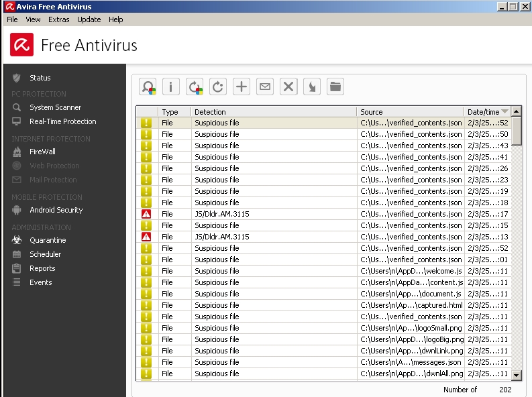Sort by the Detection column header
532x397 pixels.
click(274, 112)
